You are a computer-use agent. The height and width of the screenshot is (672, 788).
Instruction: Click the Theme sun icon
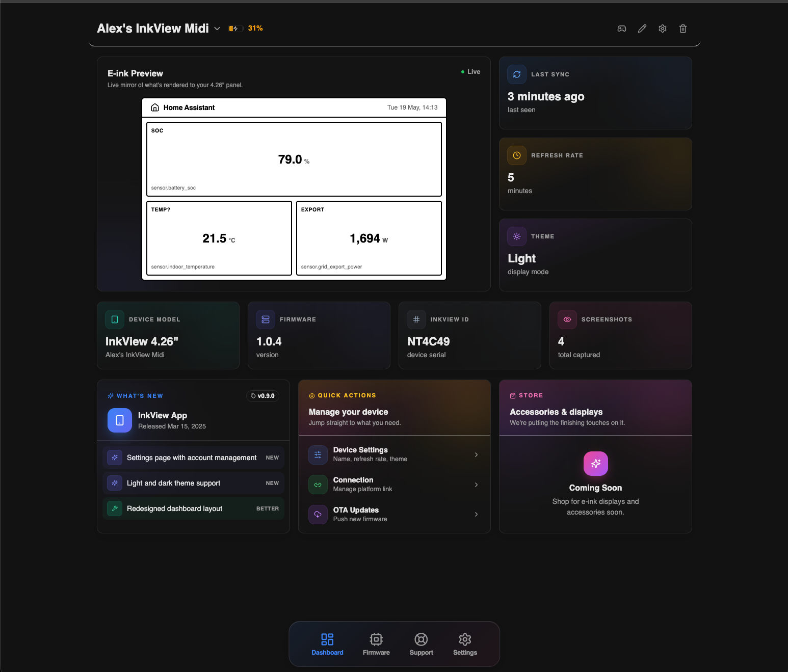(x=517, y=236)
